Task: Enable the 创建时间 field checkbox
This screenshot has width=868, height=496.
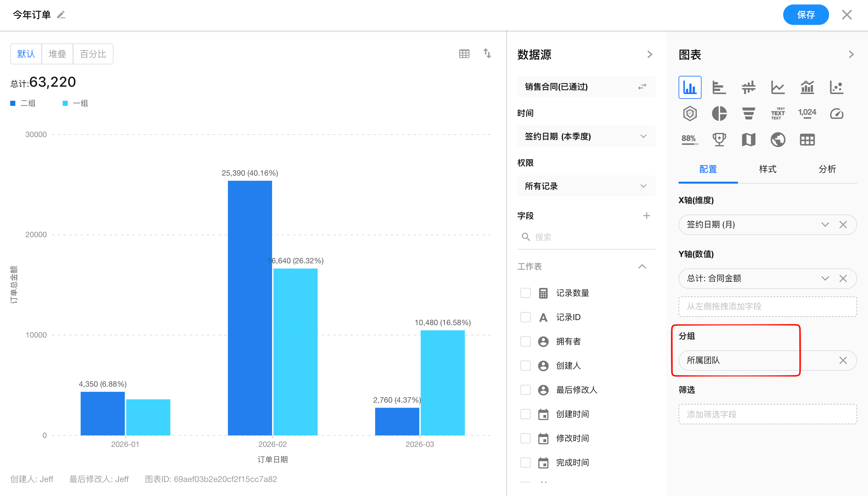Action: [525, 414]
